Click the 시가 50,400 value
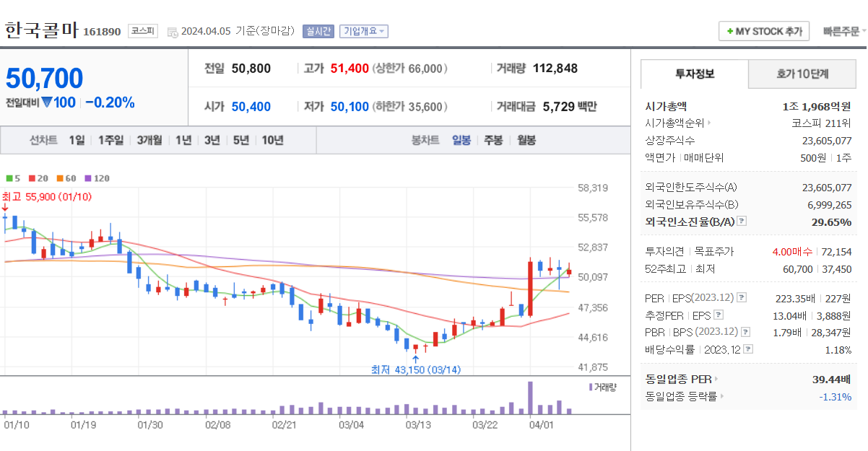This screenshot has width=868, height=451. pos(251,107)
